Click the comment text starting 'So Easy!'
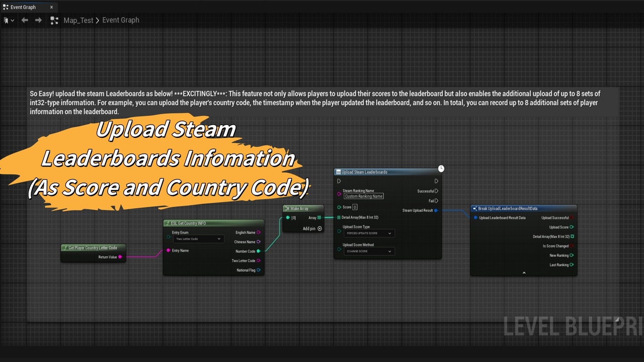This screenshot has height=362, width=644. pos(315,103)
